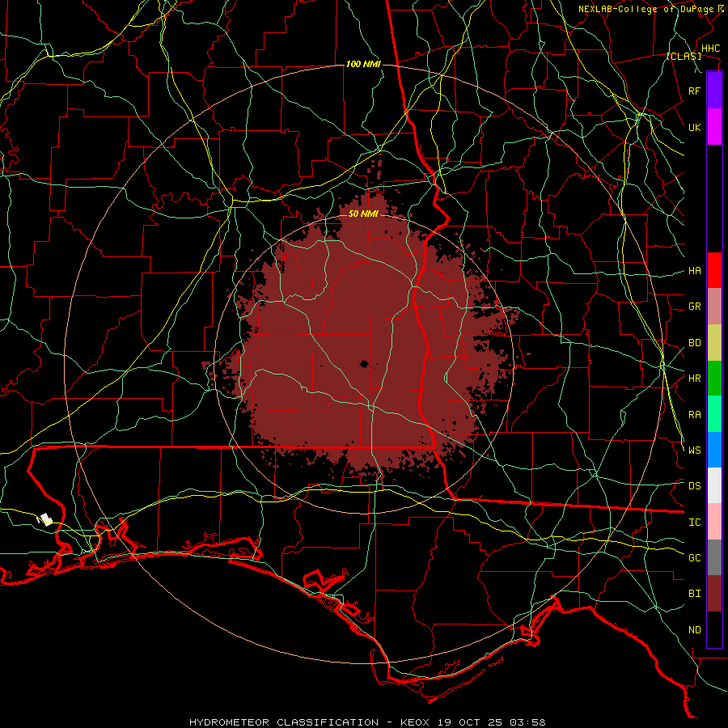Click the ND legend label
This screenshot has width=728, height=728.
pos(694,630)
